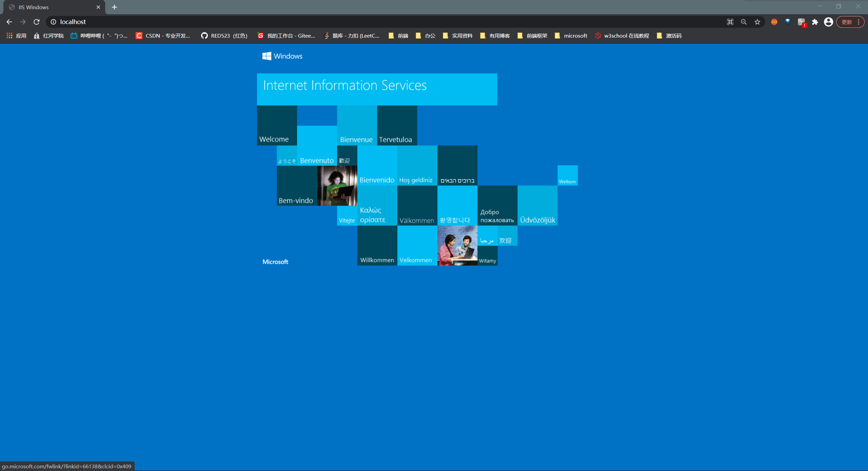Click the browser back arrow
Image resolution: width=868 pixels, height=471 pixels.
click(9, 22)
